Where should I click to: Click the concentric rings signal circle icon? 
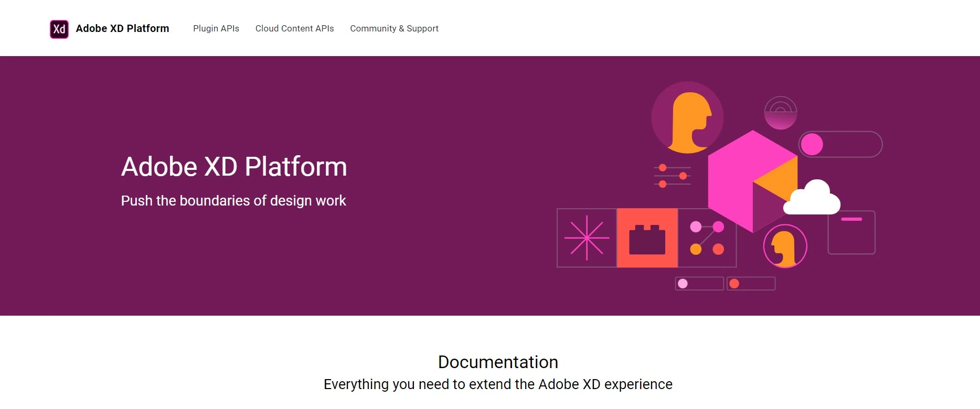point(781,113)
